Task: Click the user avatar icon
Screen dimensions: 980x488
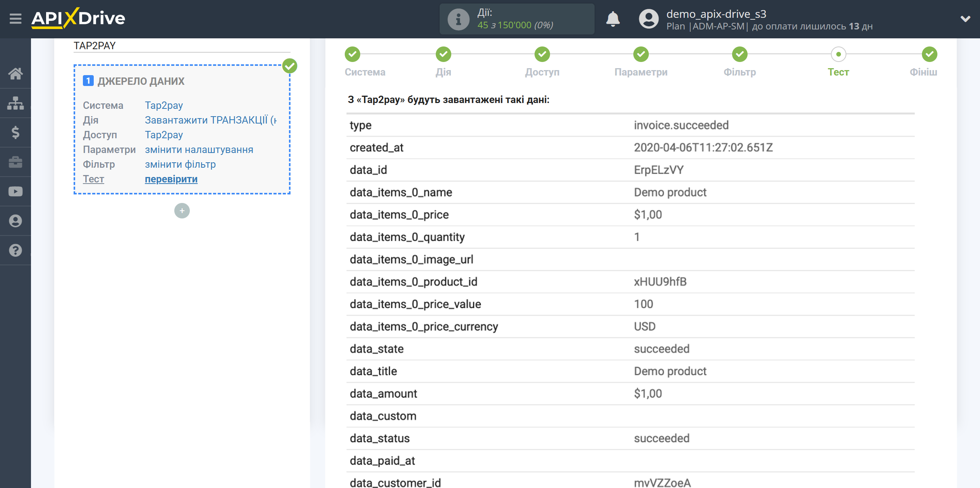Action: point(648,19)
